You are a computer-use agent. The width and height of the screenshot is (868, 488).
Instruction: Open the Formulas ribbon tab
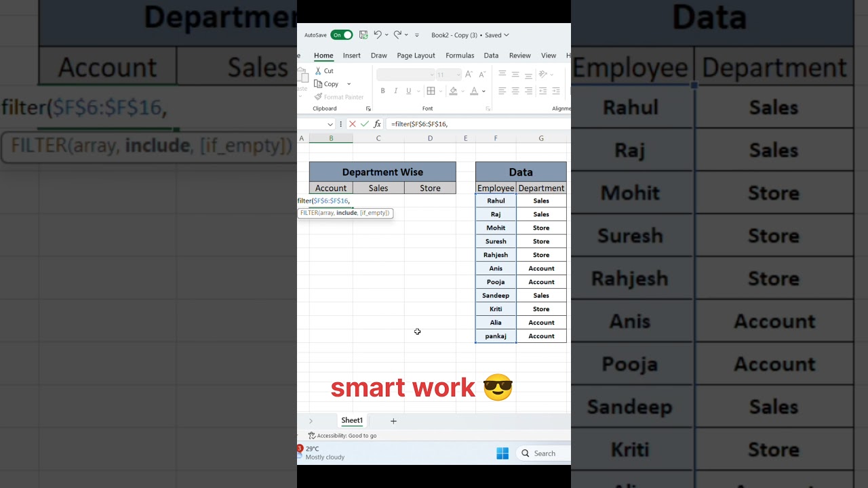tap(460, 56)
